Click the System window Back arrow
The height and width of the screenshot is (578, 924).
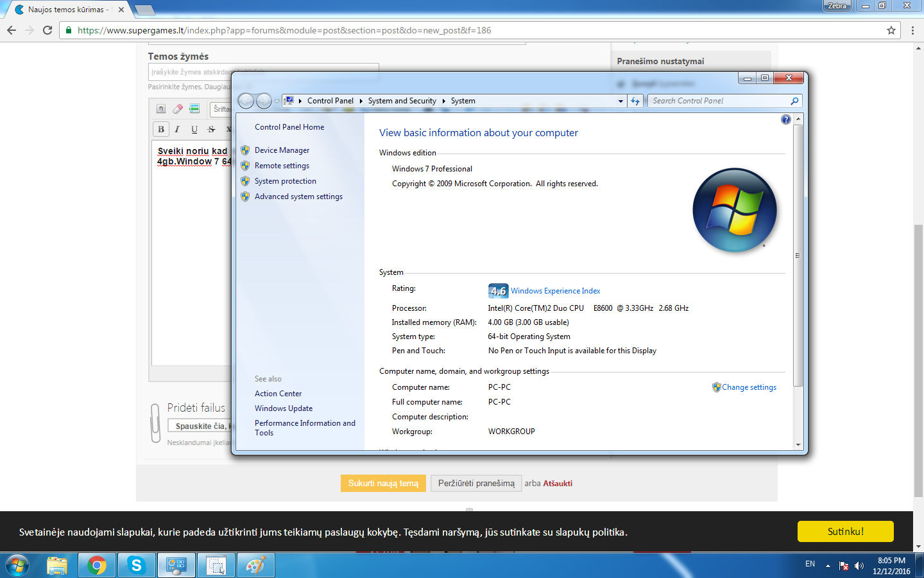click(x=246, y=101)
